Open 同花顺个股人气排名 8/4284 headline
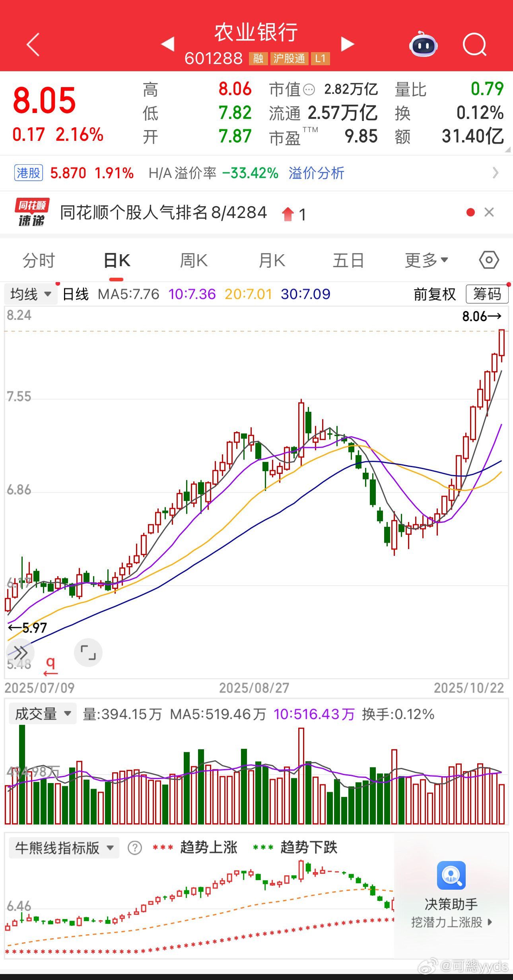 163,212
